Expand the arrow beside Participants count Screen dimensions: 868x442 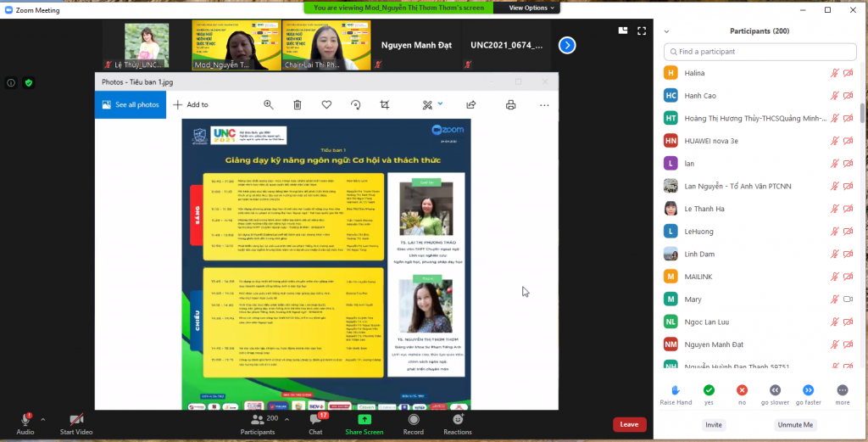287,419
